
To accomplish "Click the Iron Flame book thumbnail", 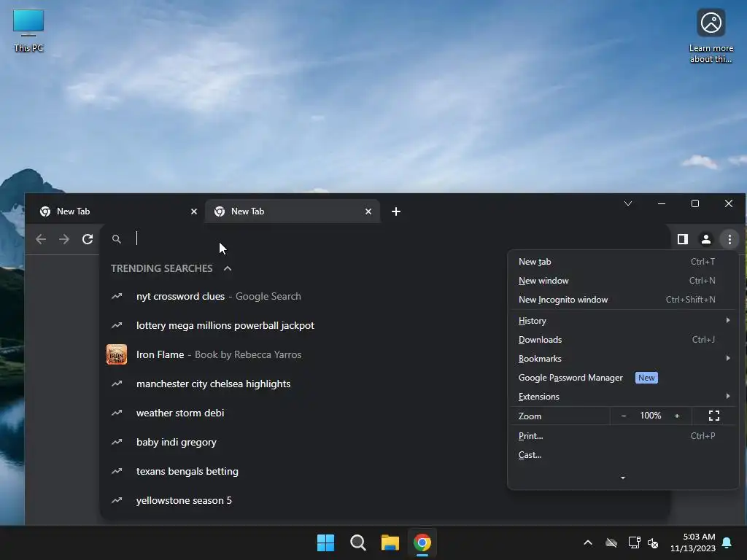I will pos(116,355).
